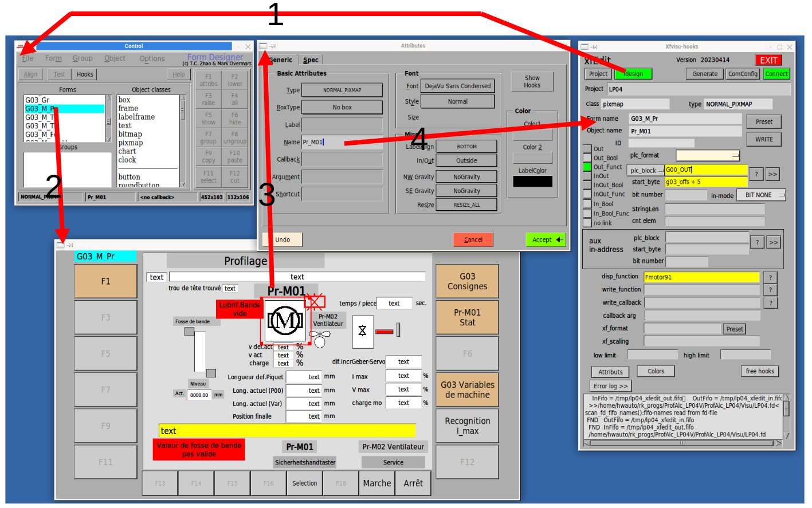
Task: Select pixmap in the Object classes list
Action: click(131, 143)
